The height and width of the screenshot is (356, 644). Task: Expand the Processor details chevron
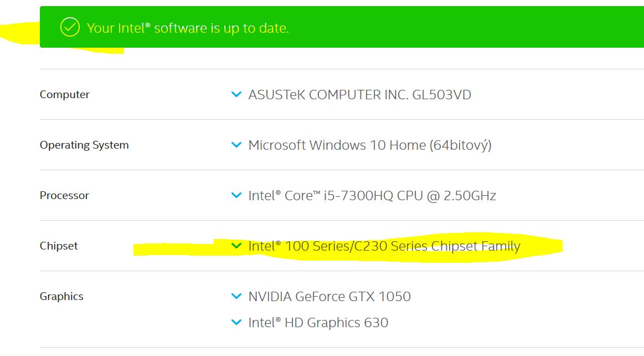(x=236, y=196)
